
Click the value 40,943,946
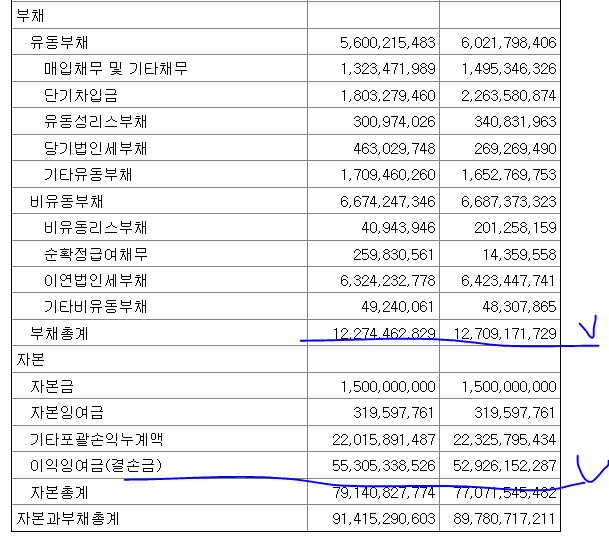[398, 228]
